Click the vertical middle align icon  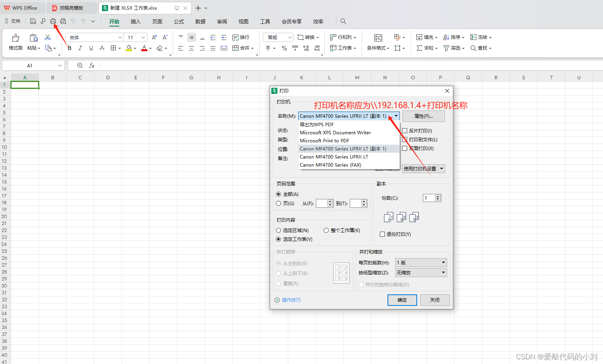(x=192, y=37)
